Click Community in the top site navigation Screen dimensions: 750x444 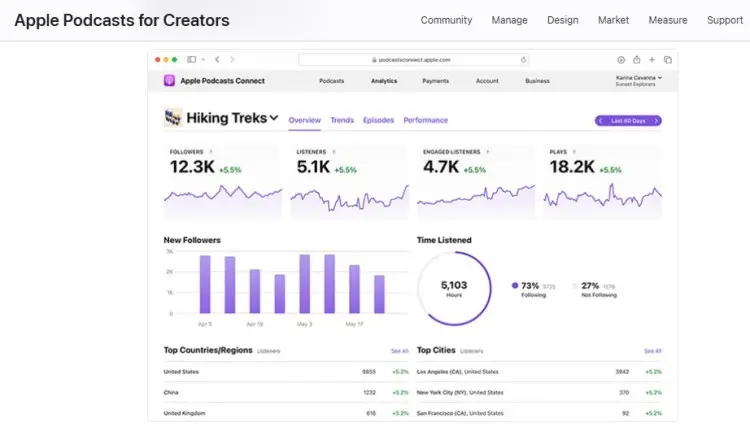[x=446, y=20]
